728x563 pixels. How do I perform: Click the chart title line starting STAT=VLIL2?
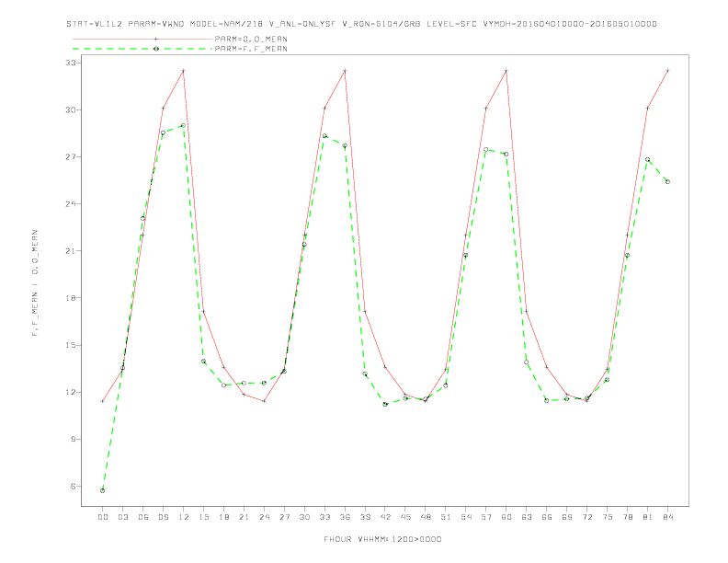361,24
